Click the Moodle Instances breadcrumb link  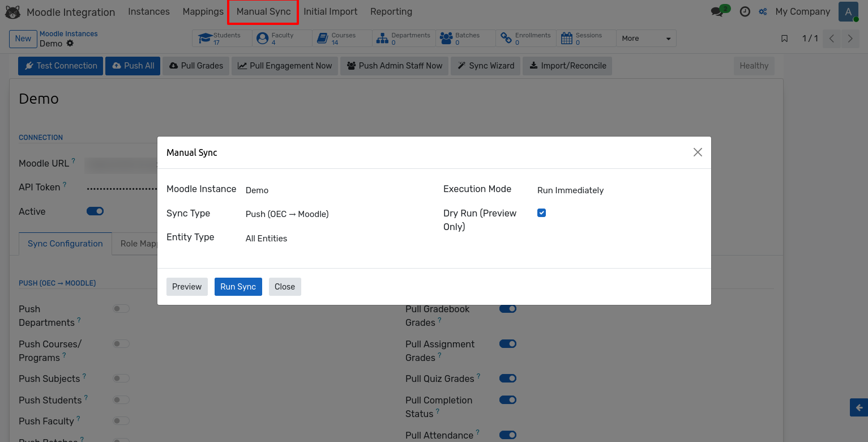point(69,34)
